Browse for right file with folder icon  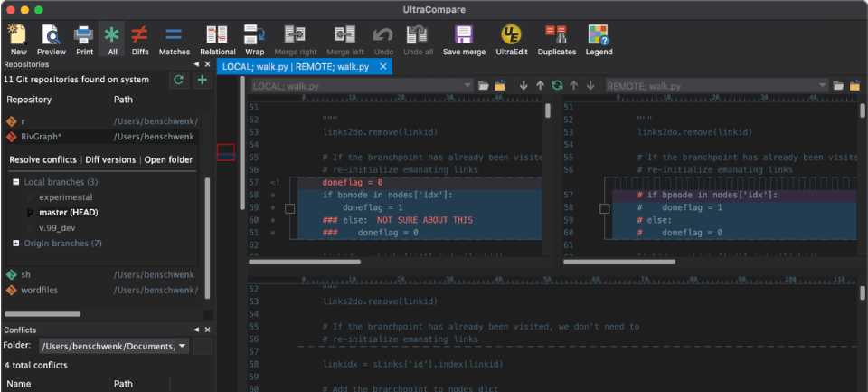point(838,86)
